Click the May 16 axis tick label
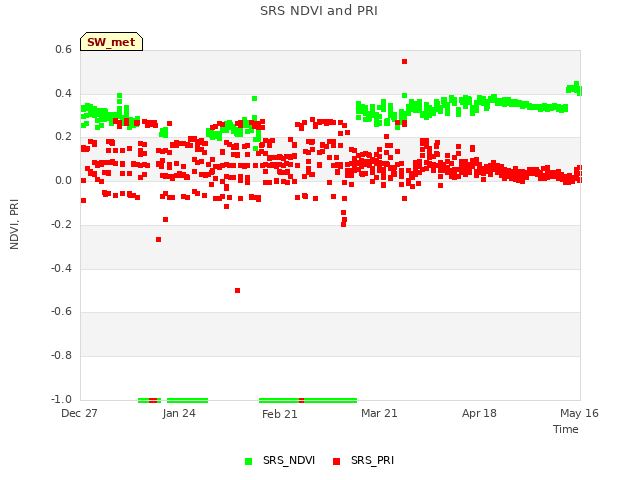Screen dimensions: 640x480 [x=579, y=413]
